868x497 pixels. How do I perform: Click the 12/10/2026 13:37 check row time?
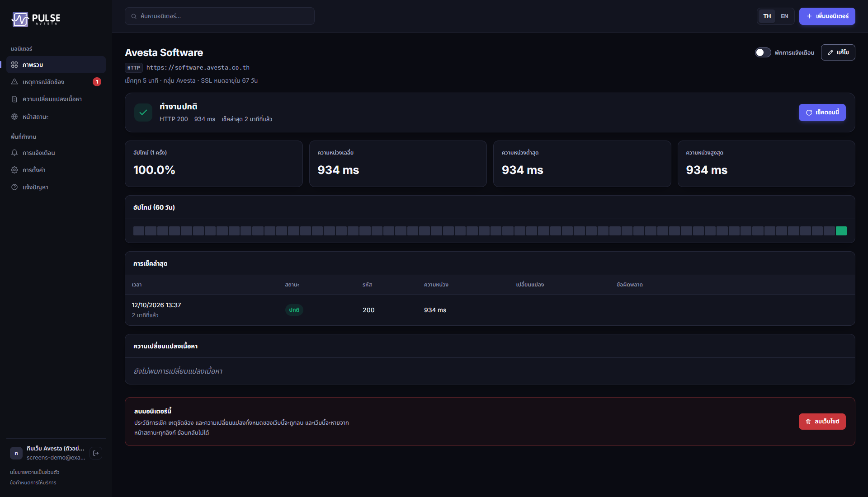(x=156, y=305)
